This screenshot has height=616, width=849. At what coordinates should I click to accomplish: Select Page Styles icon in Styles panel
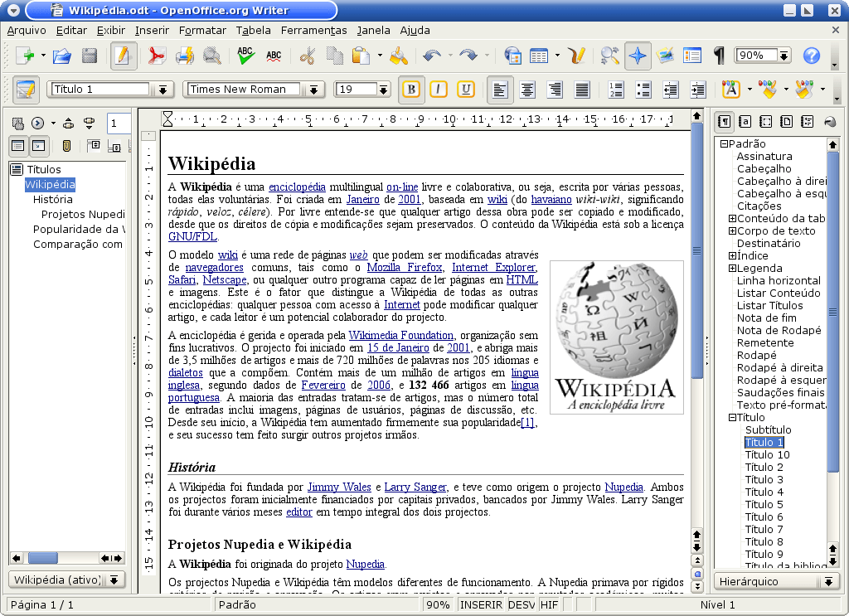[x=786, y=122]
